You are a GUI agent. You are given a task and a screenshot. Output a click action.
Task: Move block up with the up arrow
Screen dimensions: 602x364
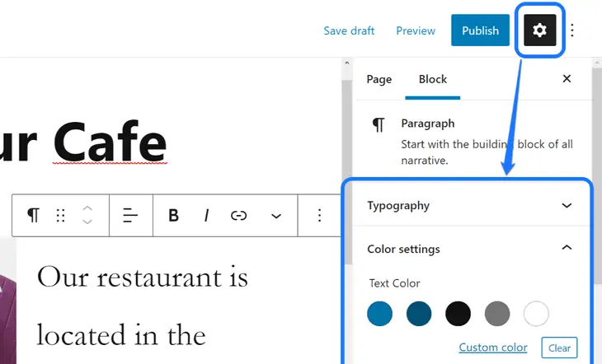tap(87, 208)
